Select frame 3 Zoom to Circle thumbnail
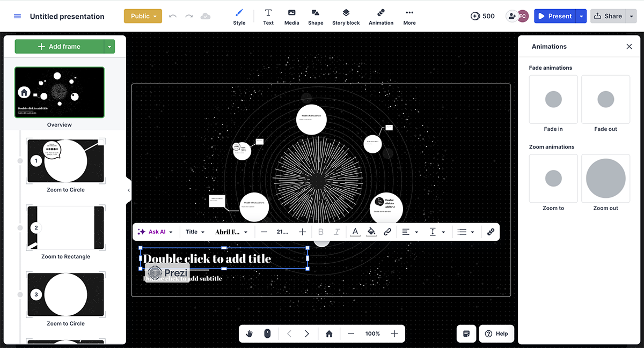The width and height of the screenshot is (644, 348). coord(65,294)
